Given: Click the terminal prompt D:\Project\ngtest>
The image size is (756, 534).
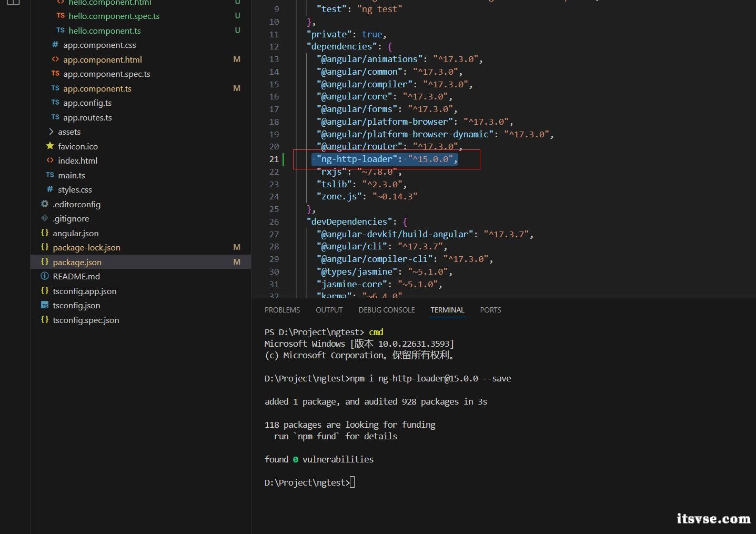Looking at the screenshot, I should point(307,482).
